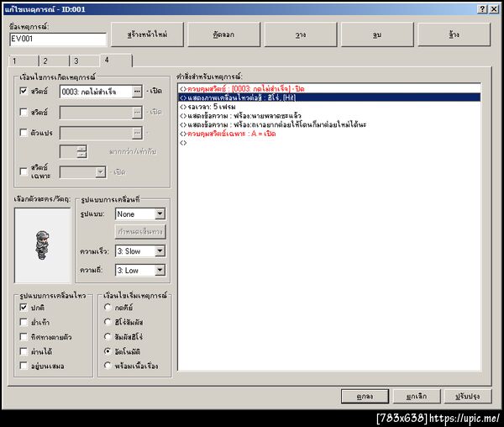Open the ความเร็ว dropdown showing 3: Slow
Viewport: 504px width, 427px height.
click(x=140, y=251)
